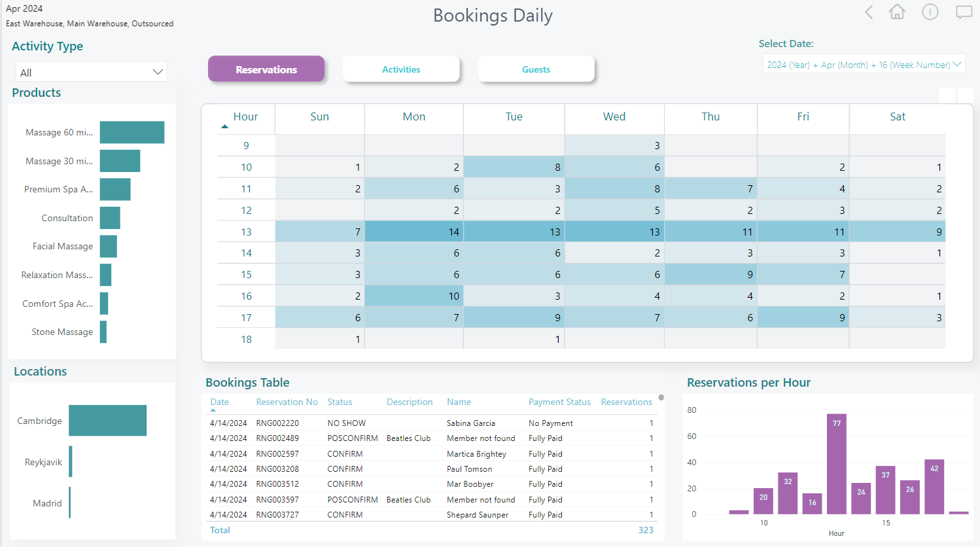This screenshot has height=547, width=980.
Task: Filter by the Cambridge location bar
Action: tap(107, 421)
